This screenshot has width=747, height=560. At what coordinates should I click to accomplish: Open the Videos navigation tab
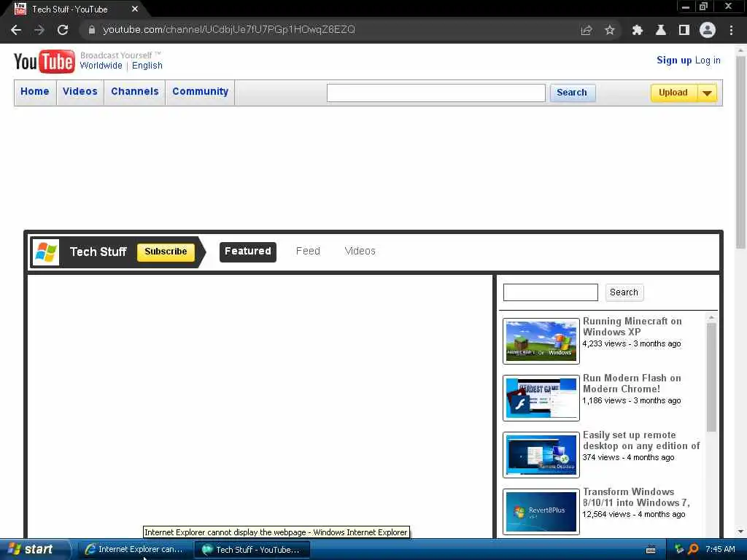tap(80, 92)
